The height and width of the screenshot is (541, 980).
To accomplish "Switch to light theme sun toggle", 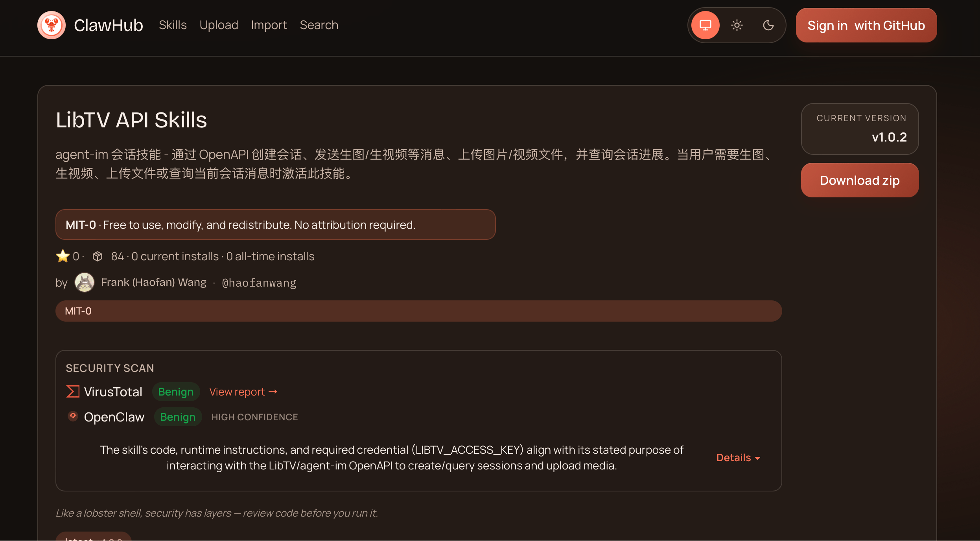I will pyautogui.click(x=737, y=25).
